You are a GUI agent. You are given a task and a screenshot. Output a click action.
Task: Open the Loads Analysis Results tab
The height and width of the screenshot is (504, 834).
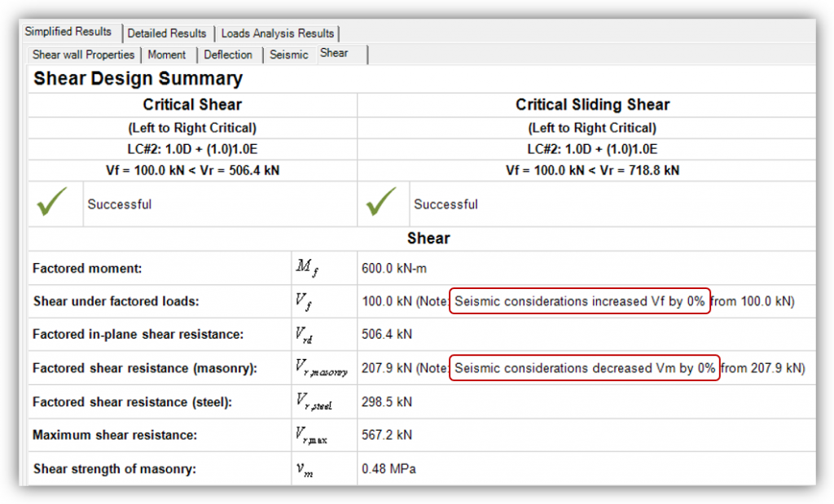(277, 33)
